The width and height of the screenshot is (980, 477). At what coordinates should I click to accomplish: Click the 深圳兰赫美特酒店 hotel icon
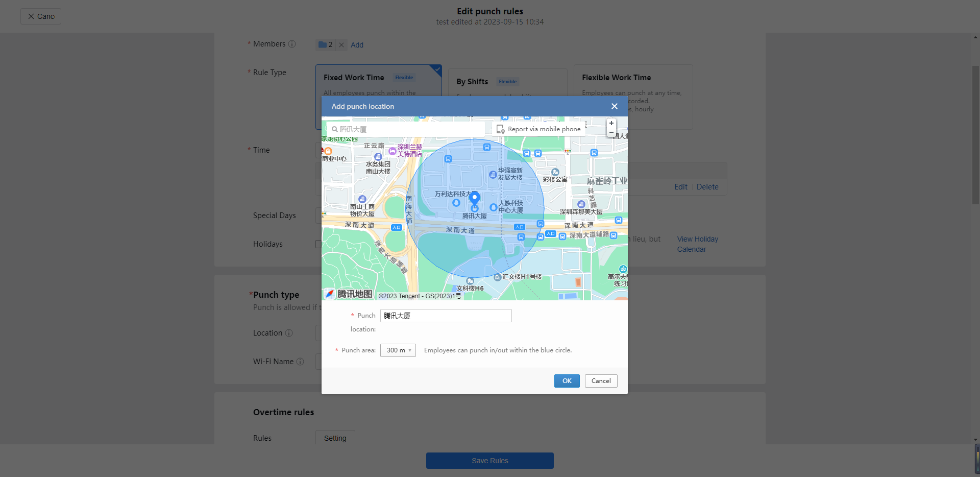click(x=393, y=151)
